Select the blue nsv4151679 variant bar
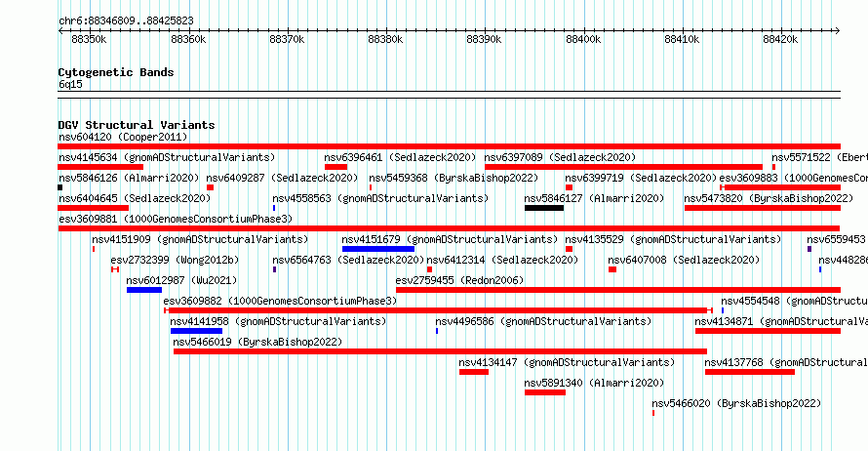Screen dimensions: 868x451 point(378,249)
